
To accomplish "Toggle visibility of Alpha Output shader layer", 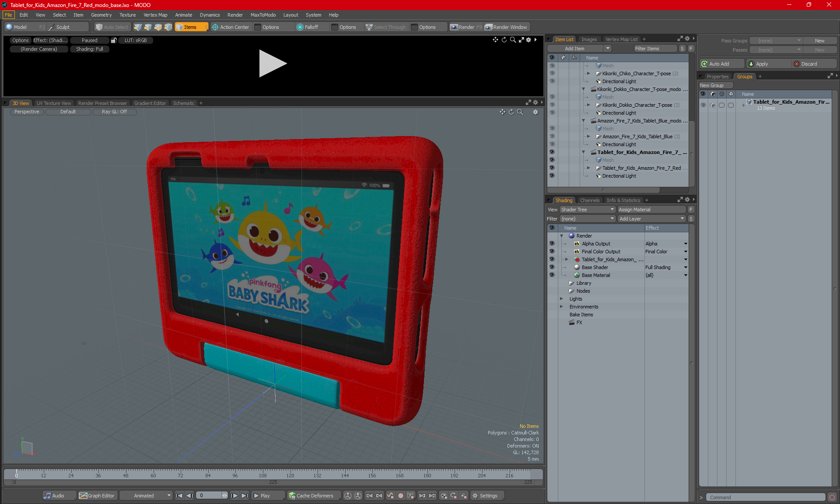I will point(552,243).
